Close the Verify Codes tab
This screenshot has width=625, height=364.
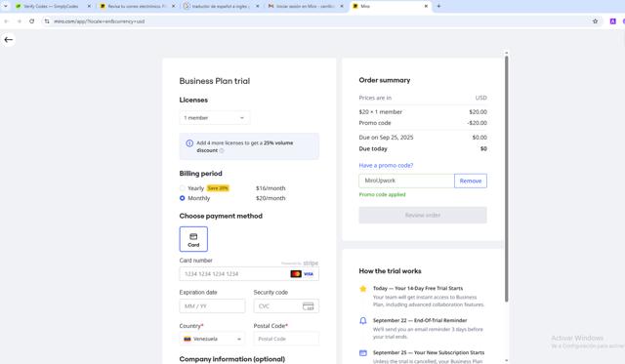click(x=89, y=6)
